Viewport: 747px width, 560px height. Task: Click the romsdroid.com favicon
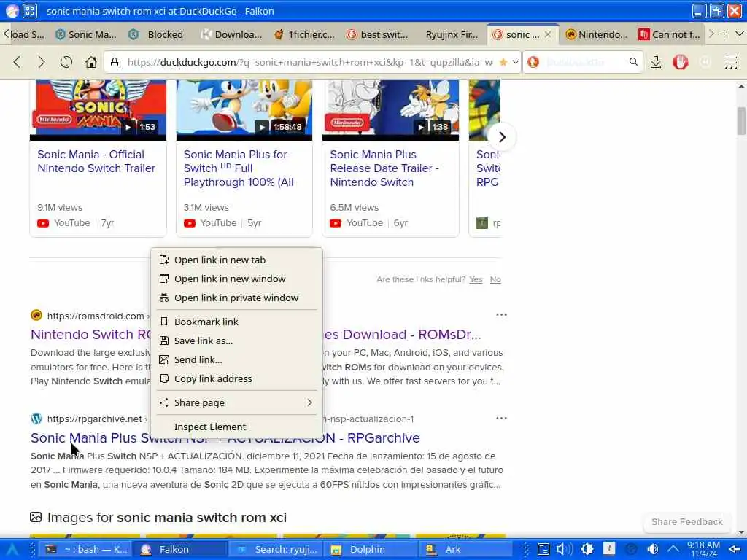tap(36, 315)
